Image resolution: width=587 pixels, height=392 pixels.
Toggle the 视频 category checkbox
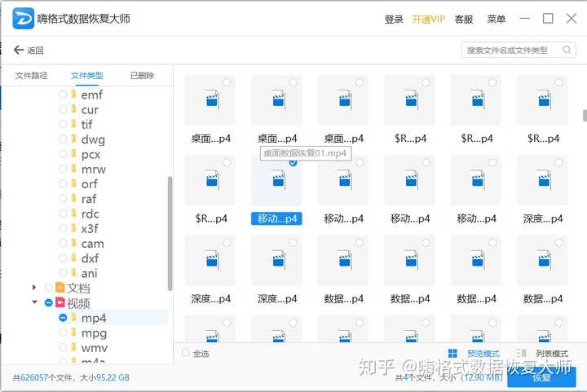click(x=48, y=302)
